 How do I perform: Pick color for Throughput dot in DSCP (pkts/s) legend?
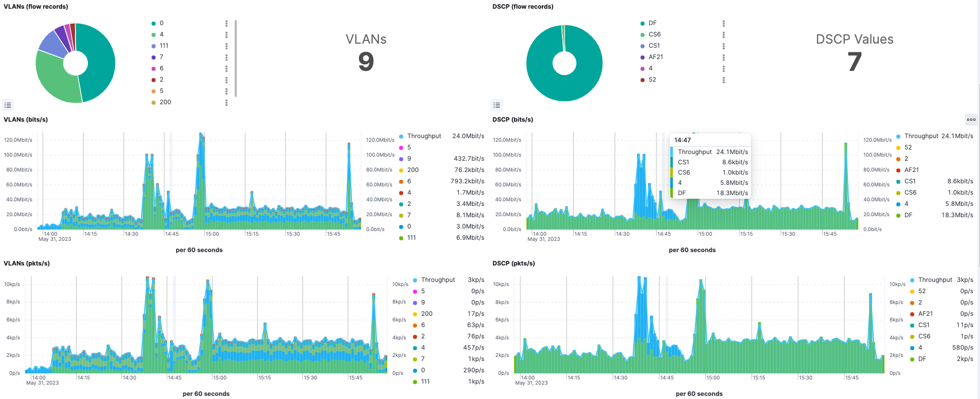pos(912,280)
